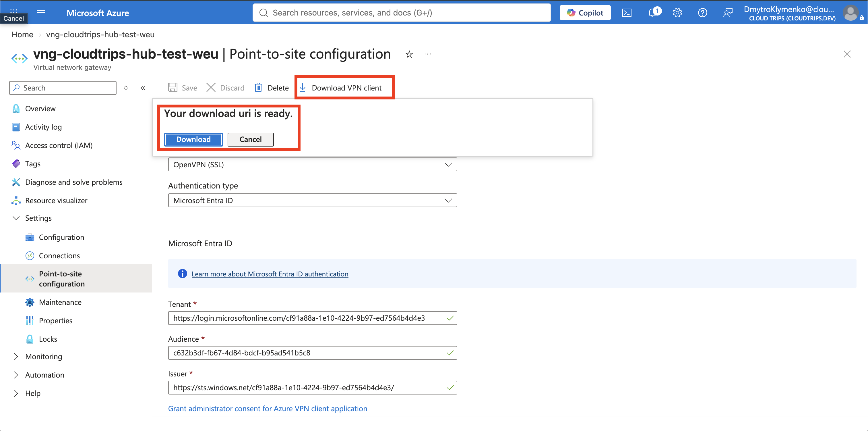Viewport: 868px width, 431px height.
Task: Open the OpenVPN (SSL) tunnel type dropdown
Action: [x=312, y=165]
